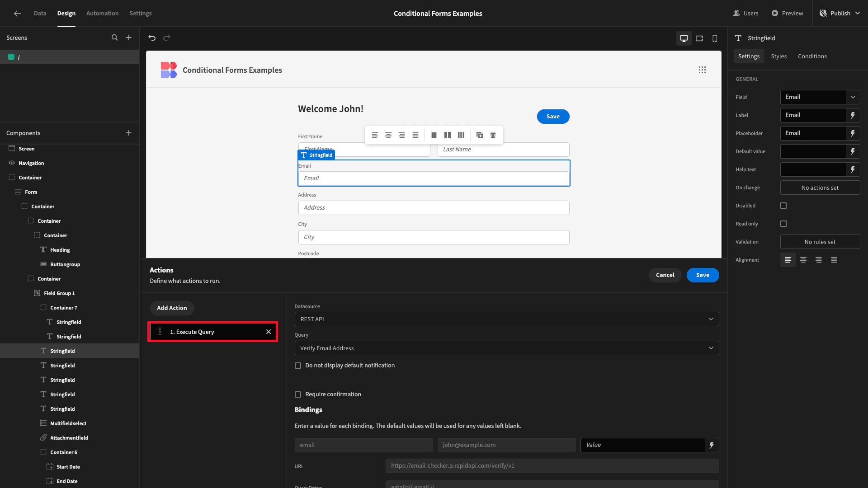Delete the selected component via trash icon
The image size is (868, 488).
(493, 135)
